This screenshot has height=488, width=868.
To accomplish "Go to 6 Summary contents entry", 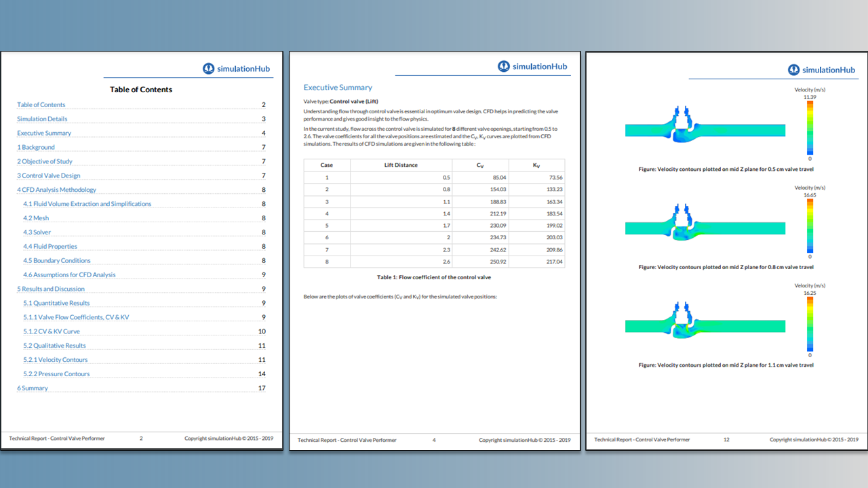I will [x=33, y=388].
